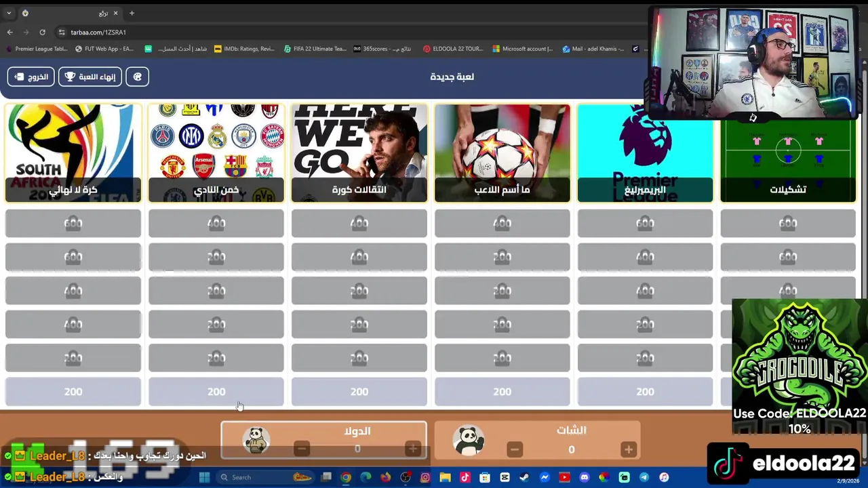Switch to Chrome in the taskbar

point(346,477)
